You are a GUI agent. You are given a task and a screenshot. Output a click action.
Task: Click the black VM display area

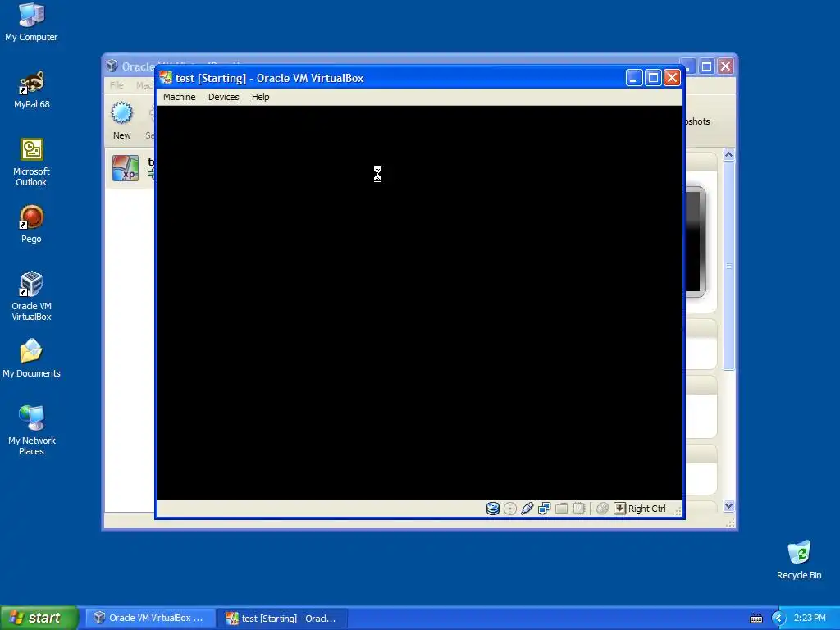point(420,303)
